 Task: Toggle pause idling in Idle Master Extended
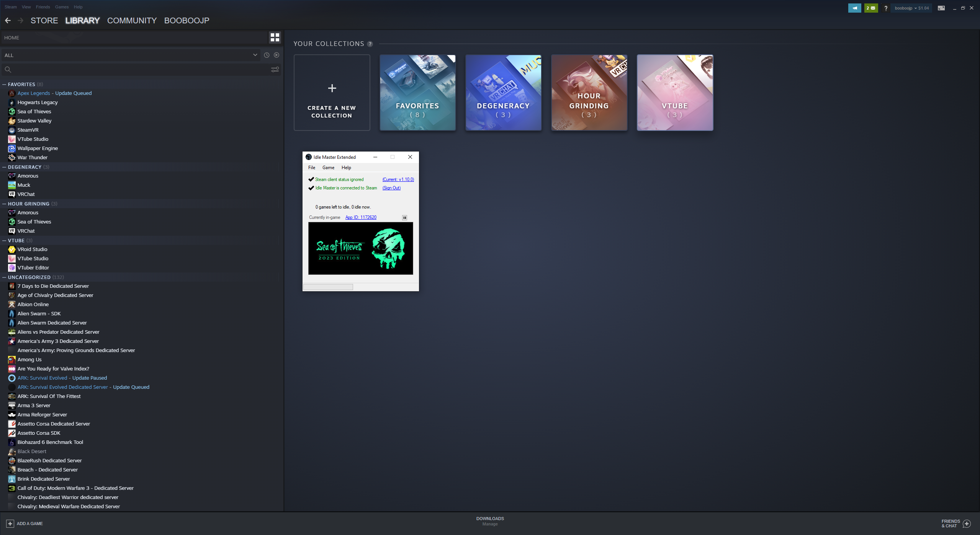coord(404,217)
